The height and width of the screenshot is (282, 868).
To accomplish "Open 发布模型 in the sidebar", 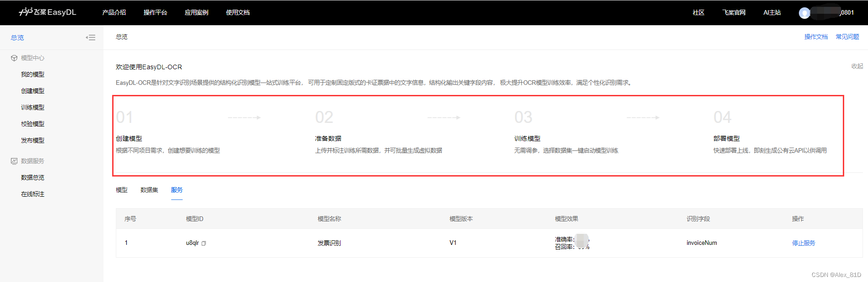I will pyautogui.click(x=33, y=140).
